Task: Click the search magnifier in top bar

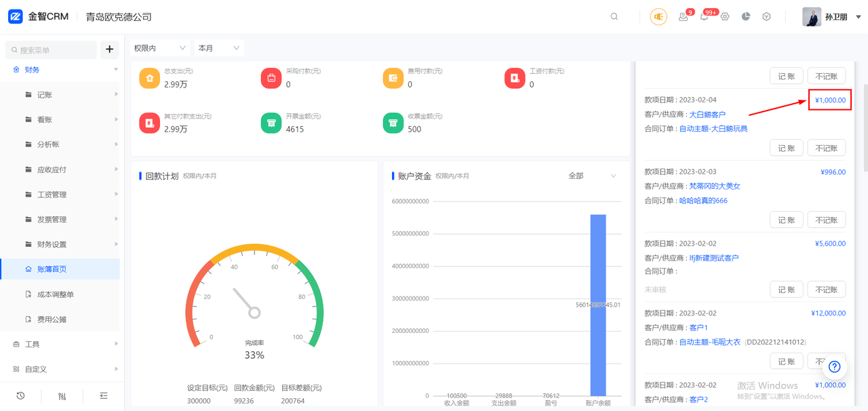Action: point(614,17)
